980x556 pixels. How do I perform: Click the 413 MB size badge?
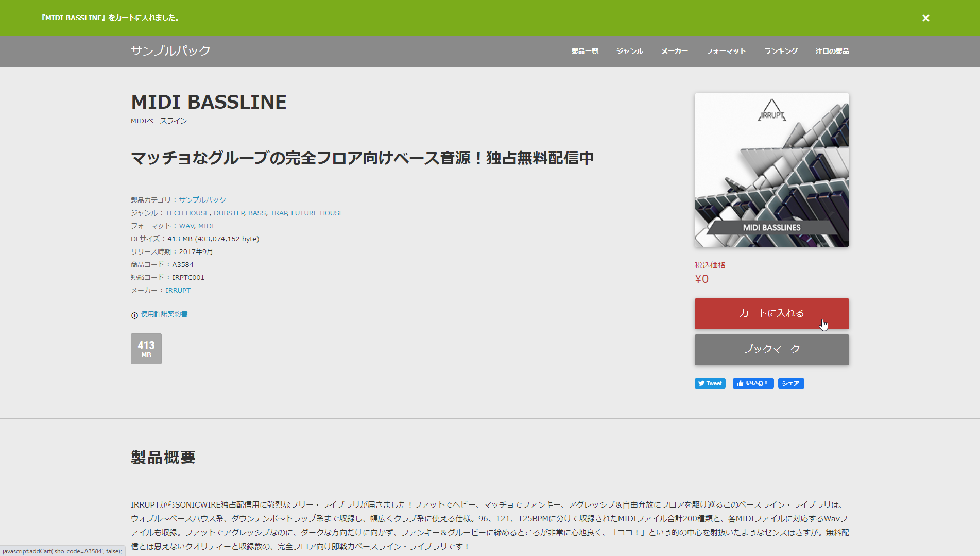146,349
